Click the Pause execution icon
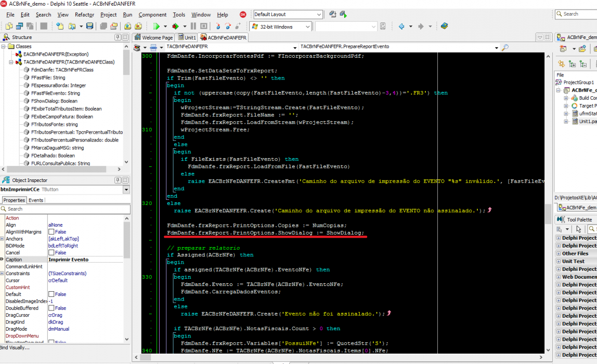This screenshot has width=597, height=364. [193, 27]
